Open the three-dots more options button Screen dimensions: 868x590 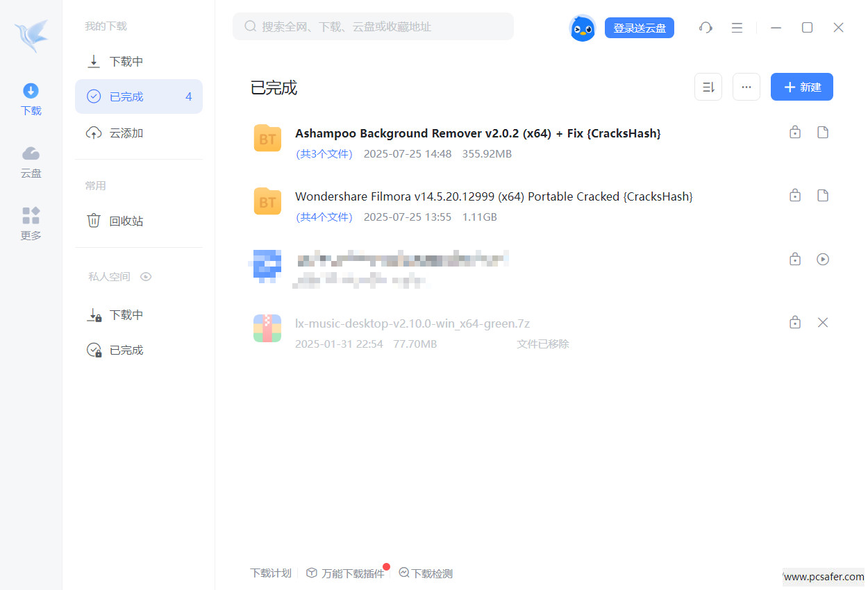(746, 87)
